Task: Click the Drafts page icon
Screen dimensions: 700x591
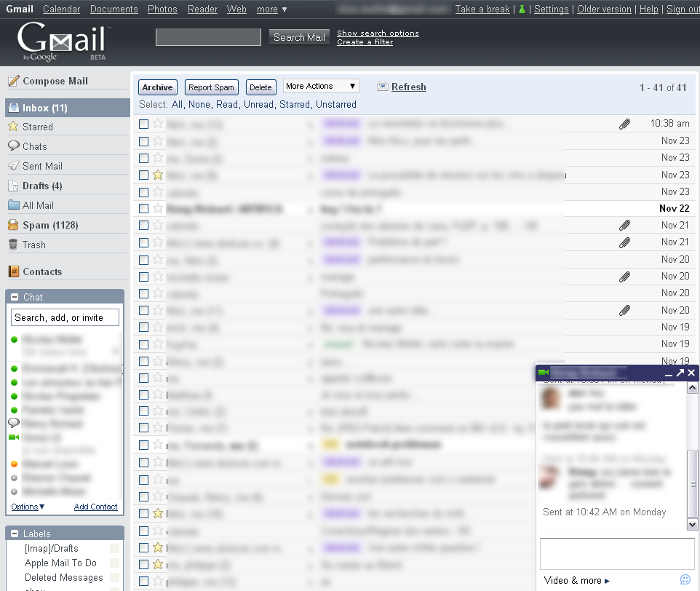Action: tap(13, 186)
